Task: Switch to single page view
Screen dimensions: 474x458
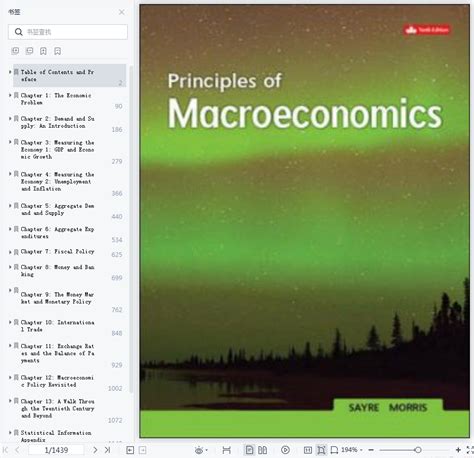Action: pos(249,450)
